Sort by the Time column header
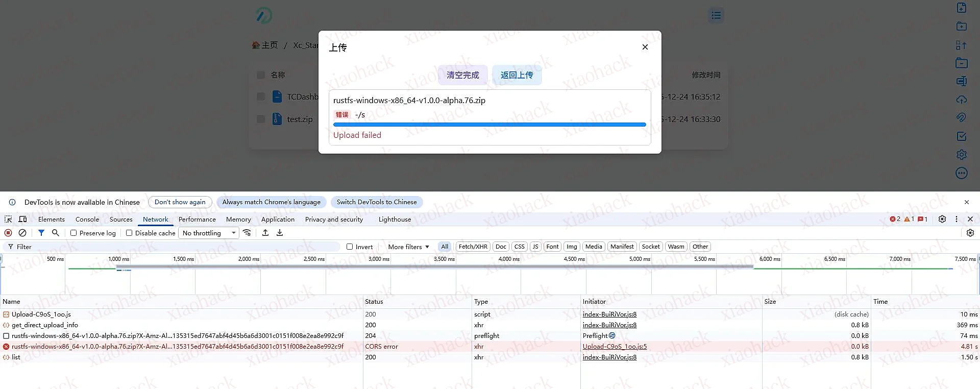980x389 pixels. point(925,302)
